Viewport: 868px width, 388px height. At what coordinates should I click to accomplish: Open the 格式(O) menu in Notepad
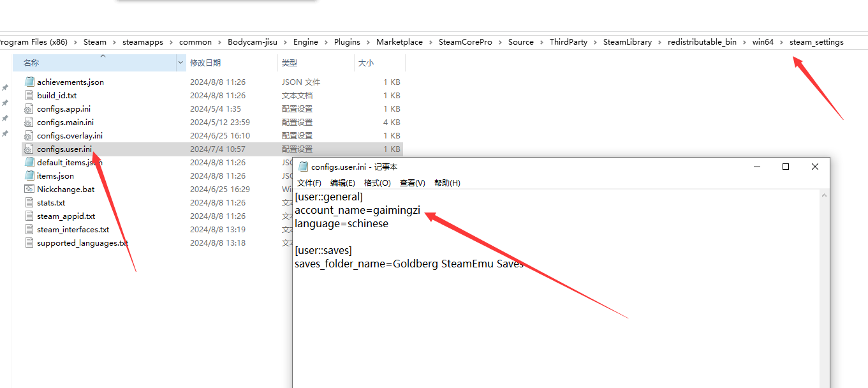pos(377,183)
